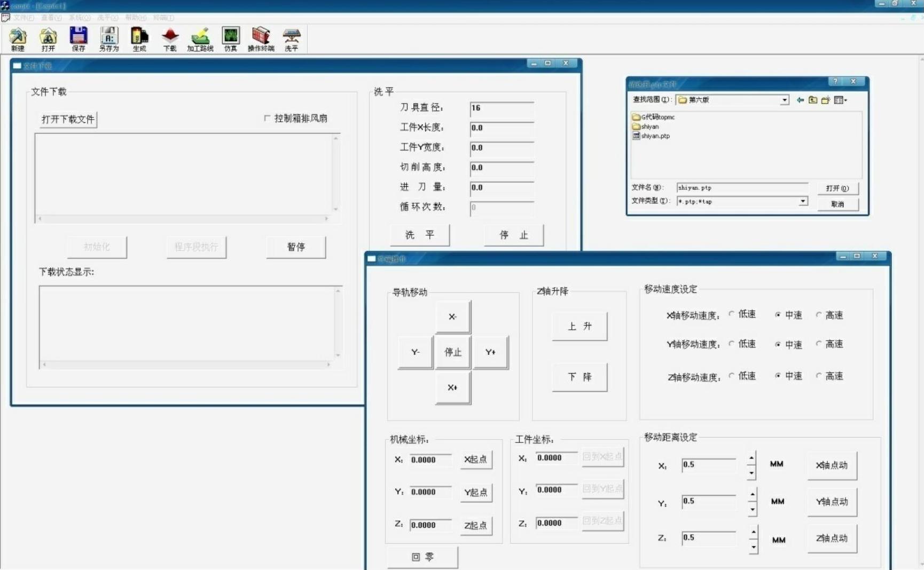Click the 生成 (Generate) toolbar icon
Viewport: 924px width, 570px height.
click(139, 39)
